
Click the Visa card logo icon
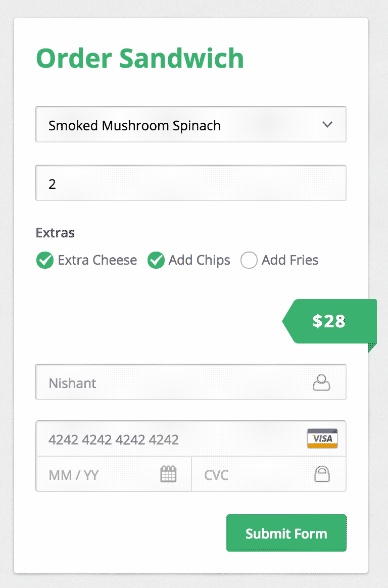322,438
